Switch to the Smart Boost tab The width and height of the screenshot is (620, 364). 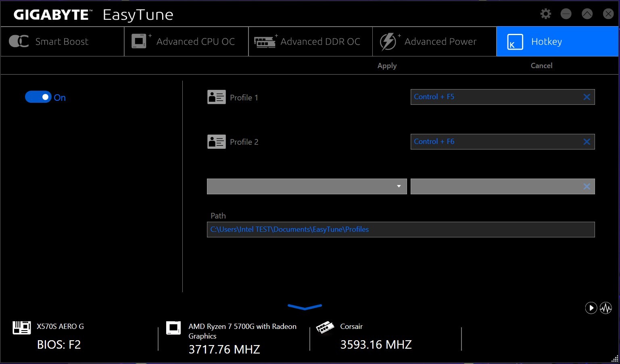pyautogui.click(x=62, y=42)
